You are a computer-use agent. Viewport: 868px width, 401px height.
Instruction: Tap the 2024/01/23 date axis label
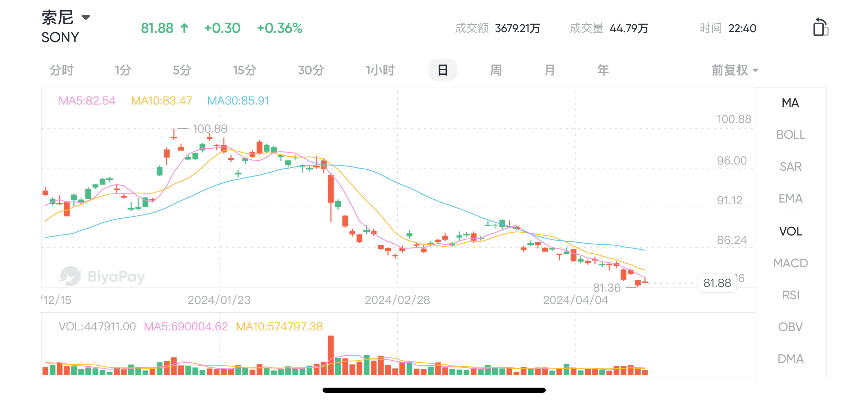pos(219,300)
